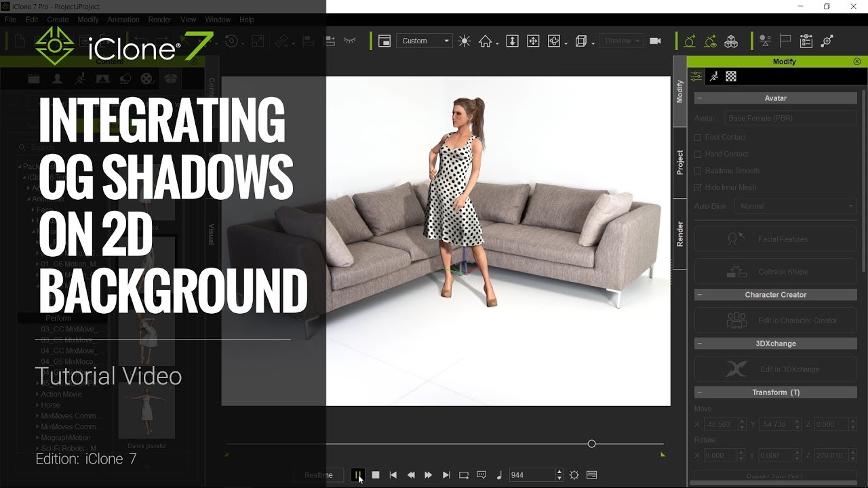Click the closed eyelash icon in toolbar
Image resolution: width=868 pixels, height=488 pixels.
[350, 41]
